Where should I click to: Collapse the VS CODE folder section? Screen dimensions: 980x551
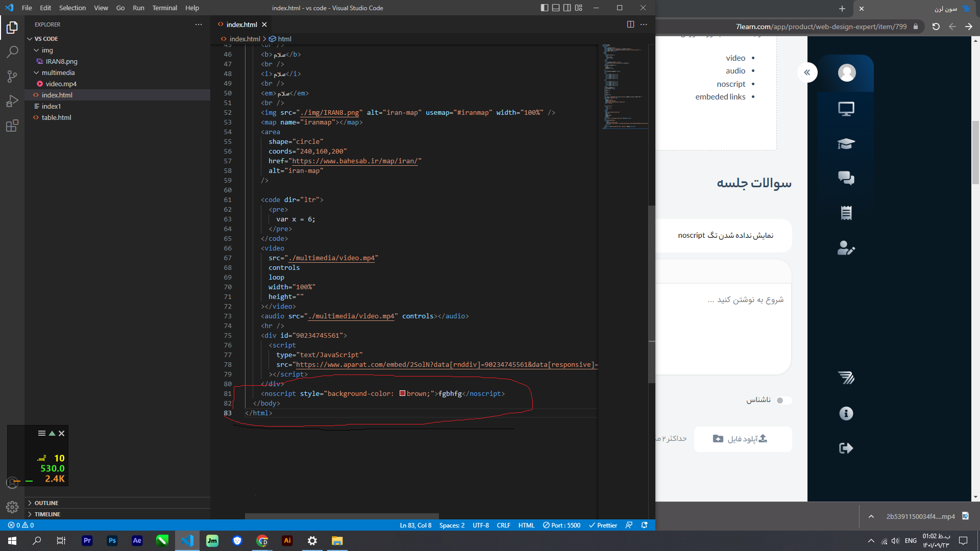(46, 39)
